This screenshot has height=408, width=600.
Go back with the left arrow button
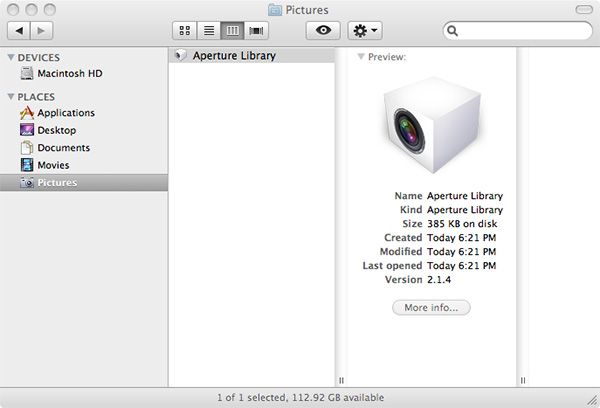tap(19, 31)
